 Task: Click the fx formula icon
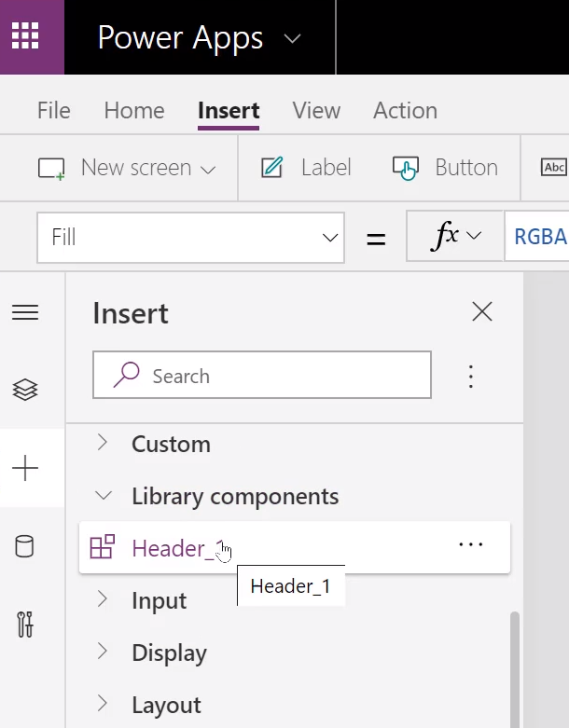445,236
